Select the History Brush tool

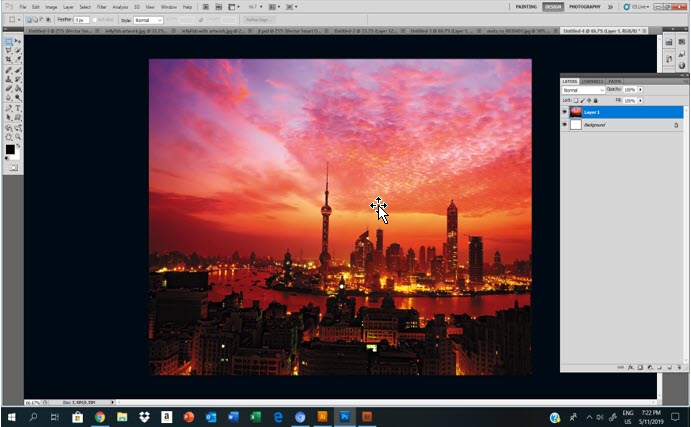(x=18, y=79)
